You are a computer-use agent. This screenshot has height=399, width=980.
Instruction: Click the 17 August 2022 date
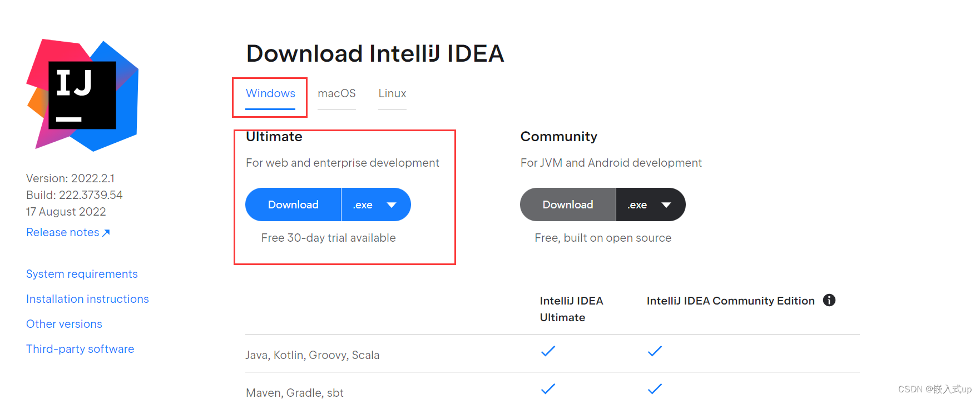click(66, 212)
